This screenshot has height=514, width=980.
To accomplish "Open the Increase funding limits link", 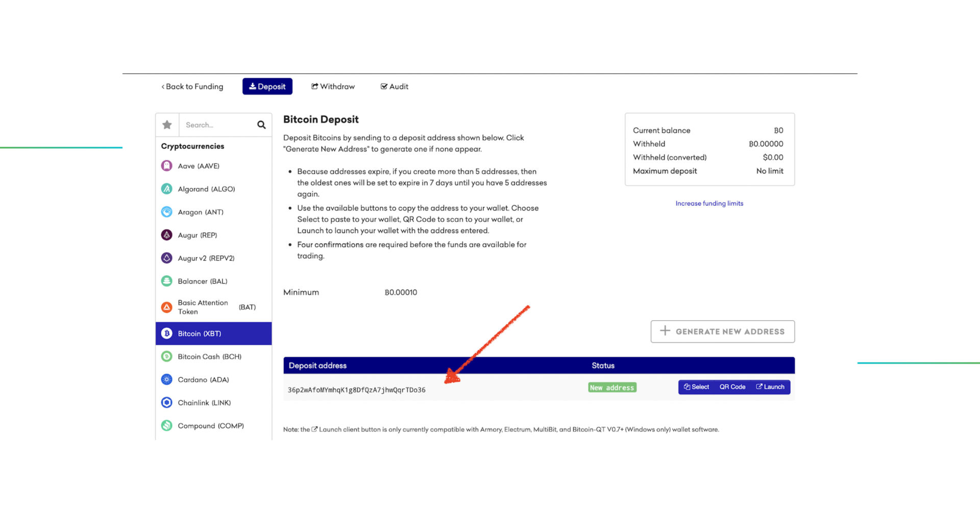I will pos(709,203).
